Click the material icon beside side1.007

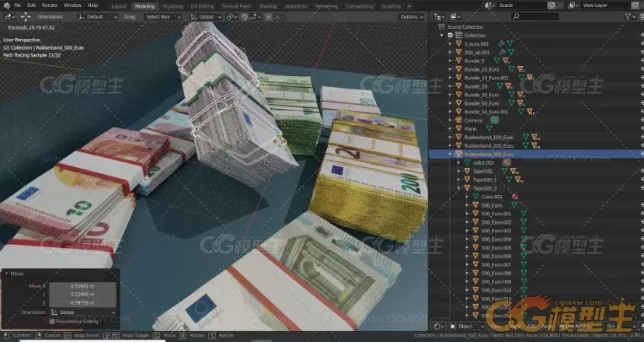click(506, 162)
